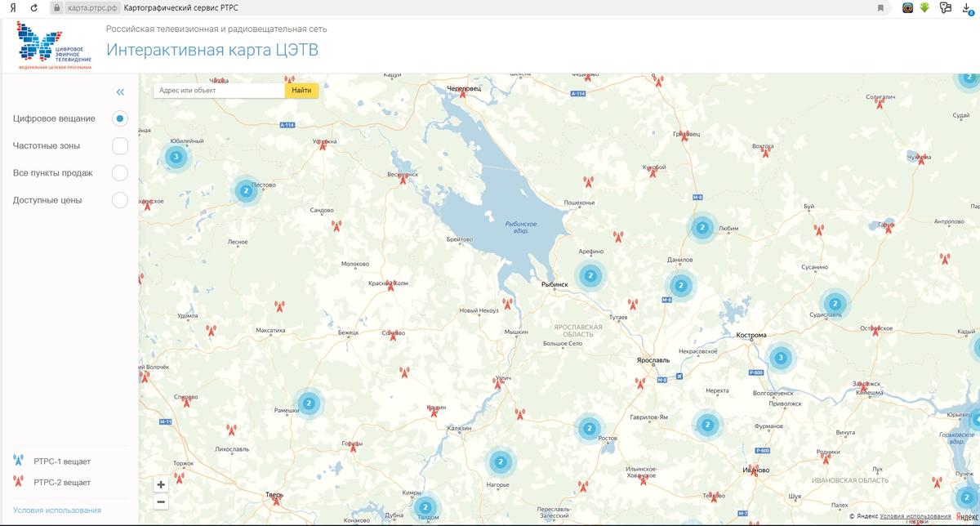Click the site security lock icon
The image size is (980, 526).
point(57,7)
